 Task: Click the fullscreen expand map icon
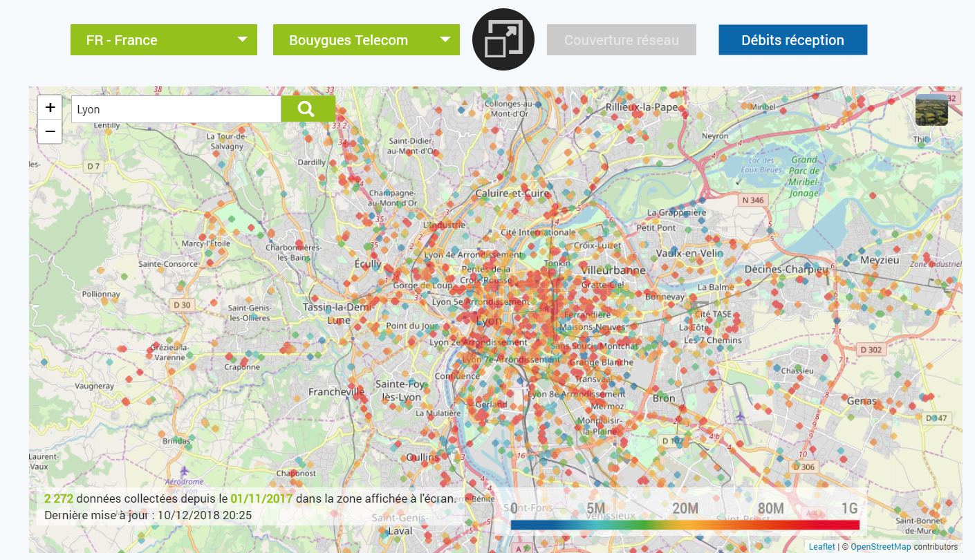pyautogui.click(x=503, y=39)
